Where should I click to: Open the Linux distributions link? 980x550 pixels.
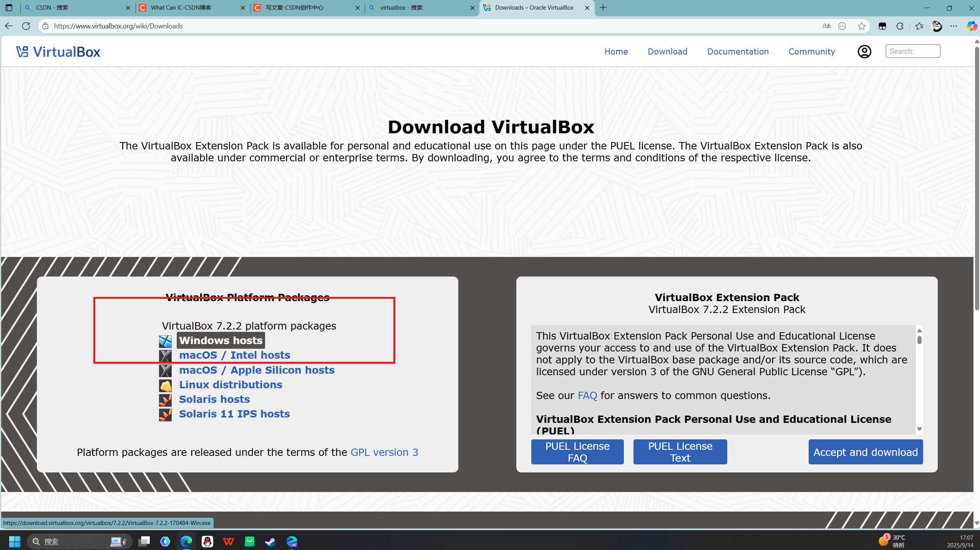(x=230, y=384)
